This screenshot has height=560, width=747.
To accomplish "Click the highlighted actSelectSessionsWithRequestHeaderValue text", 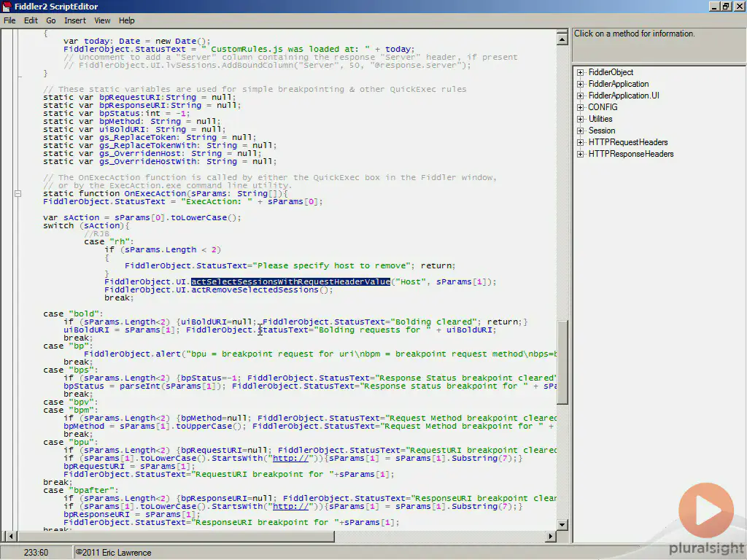I will [x=290, y=282].
